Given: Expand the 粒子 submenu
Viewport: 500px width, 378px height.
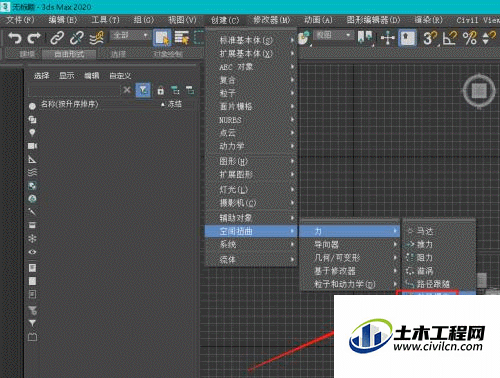Looking at the screenshot, I should tap(251, 93).
